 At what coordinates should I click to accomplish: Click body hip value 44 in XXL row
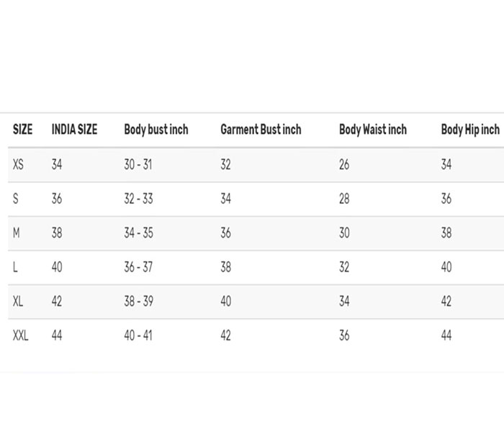click(446, 336)
